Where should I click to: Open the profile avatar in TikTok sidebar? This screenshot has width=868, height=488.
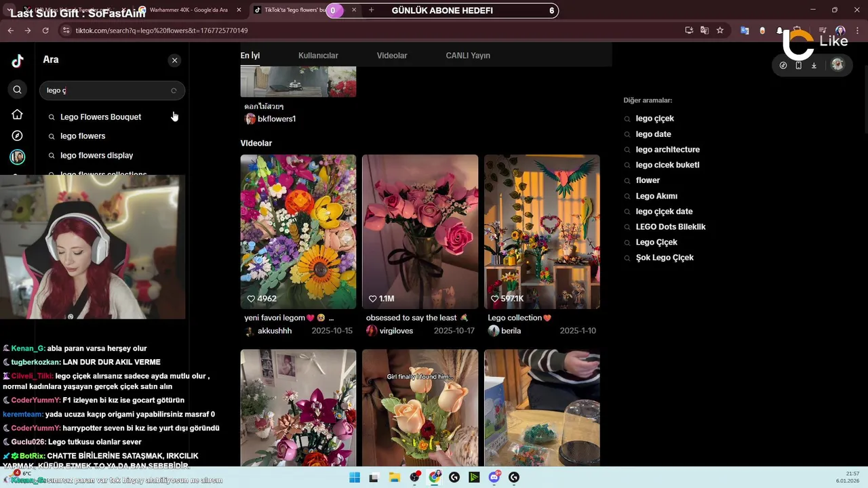coord(18,157)
